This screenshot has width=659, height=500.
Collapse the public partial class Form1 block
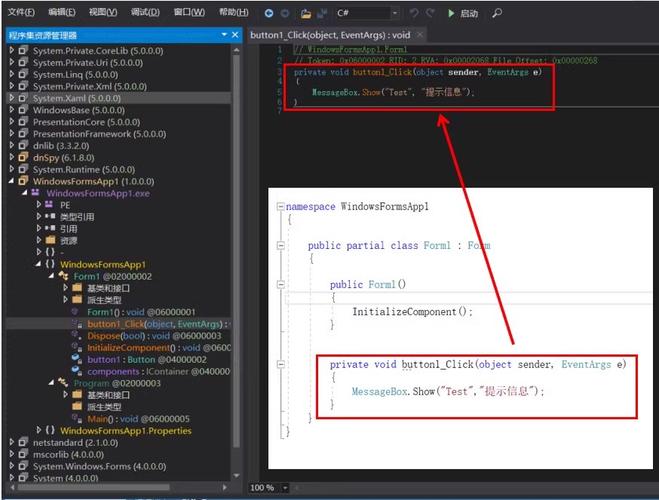[280, 245]
